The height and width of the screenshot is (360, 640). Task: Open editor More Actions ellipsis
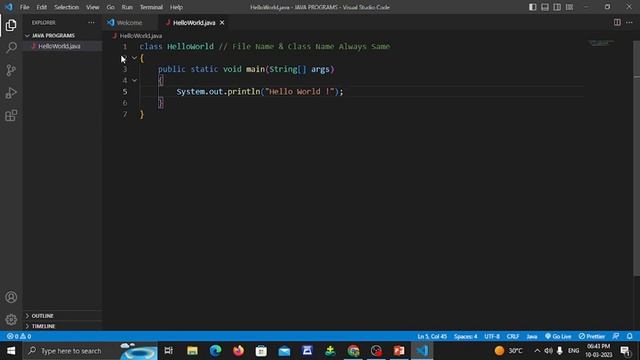(629, 22)
